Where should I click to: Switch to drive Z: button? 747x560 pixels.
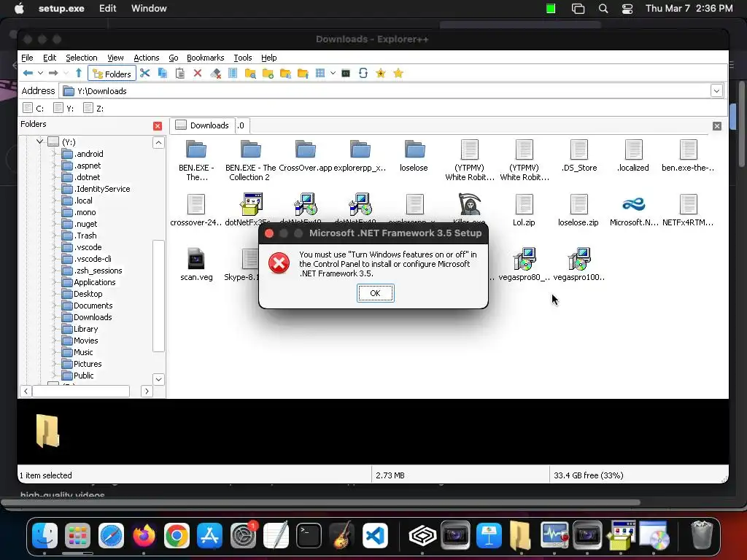tap(93, 108)
